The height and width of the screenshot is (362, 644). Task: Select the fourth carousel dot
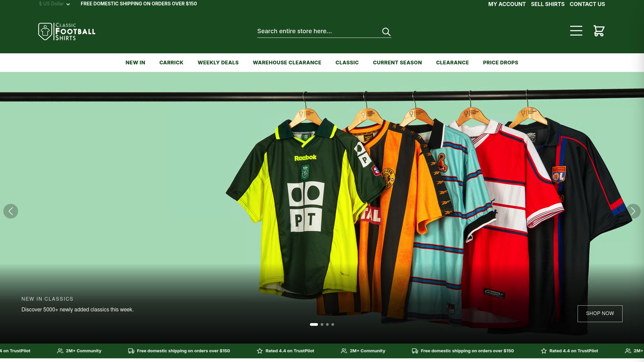click(x=333, y=324)
